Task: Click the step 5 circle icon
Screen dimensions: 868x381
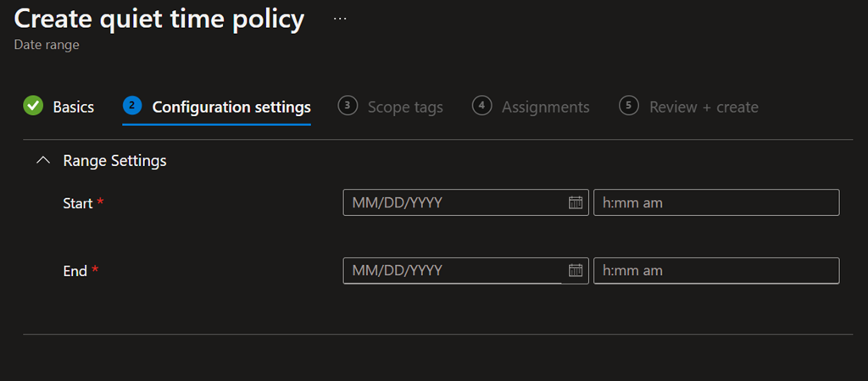Action: pos(628,106)
